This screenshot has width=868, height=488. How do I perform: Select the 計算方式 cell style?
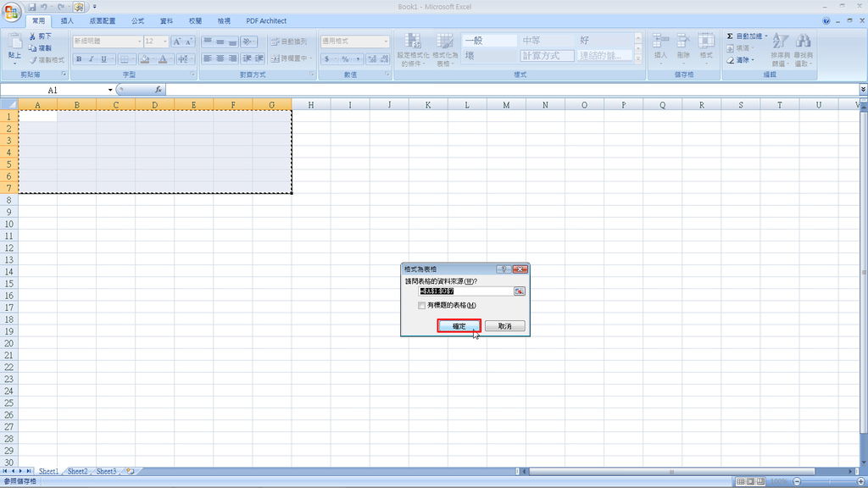tap(547, 56)
